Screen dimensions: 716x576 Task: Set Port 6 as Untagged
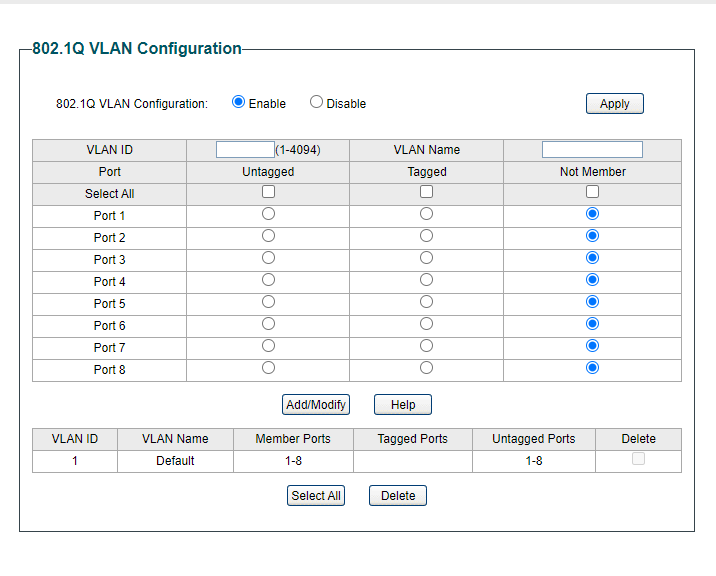[x=268, y=324]
